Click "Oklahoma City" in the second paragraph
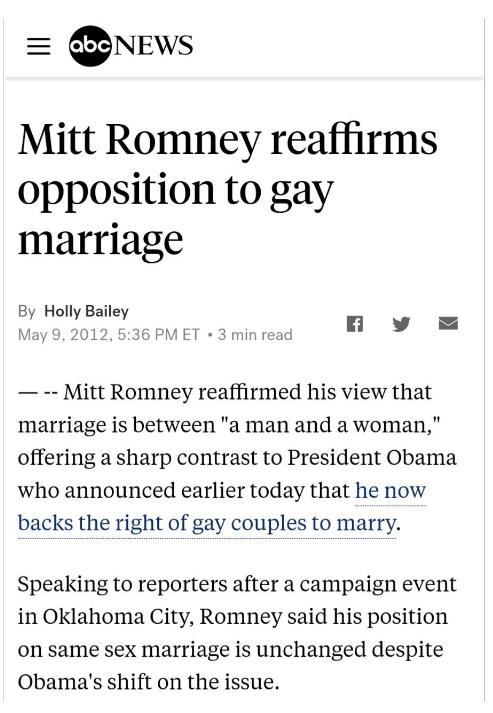 tap(115, 617)
